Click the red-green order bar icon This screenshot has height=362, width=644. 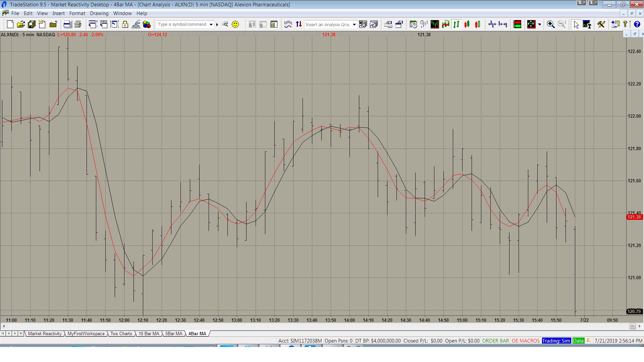517,24
